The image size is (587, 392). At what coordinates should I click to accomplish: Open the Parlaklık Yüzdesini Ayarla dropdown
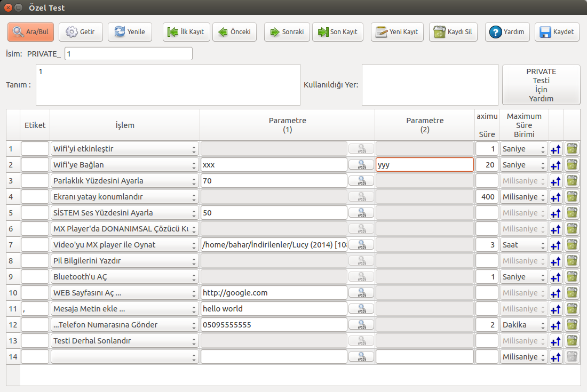[125, 181]
